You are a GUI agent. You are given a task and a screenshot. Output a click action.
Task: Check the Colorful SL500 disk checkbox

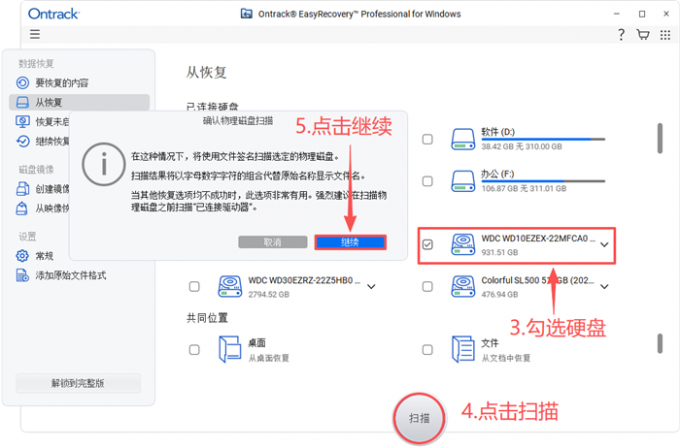pos(428,287)
